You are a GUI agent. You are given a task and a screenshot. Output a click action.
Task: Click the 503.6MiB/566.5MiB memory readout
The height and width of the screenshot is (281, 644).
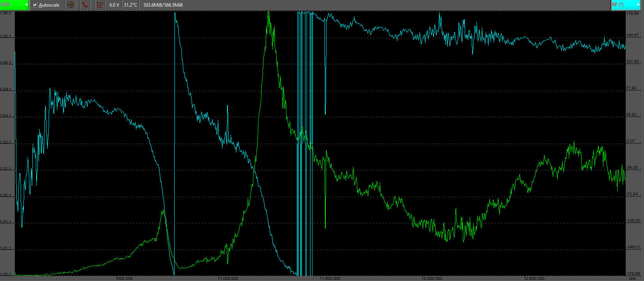pos(163,5)
